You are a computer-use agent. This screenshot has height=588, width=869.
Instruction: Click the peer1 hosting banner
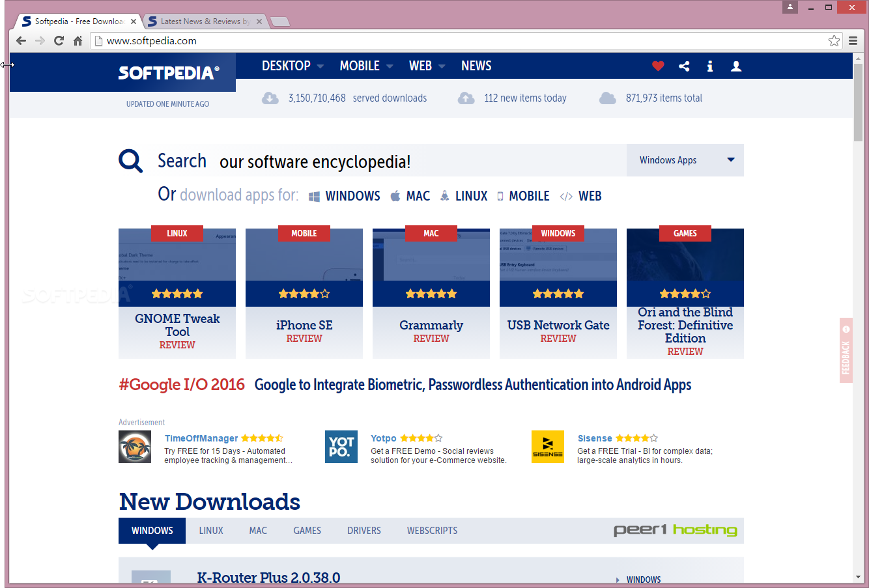(x=675, y=530)
